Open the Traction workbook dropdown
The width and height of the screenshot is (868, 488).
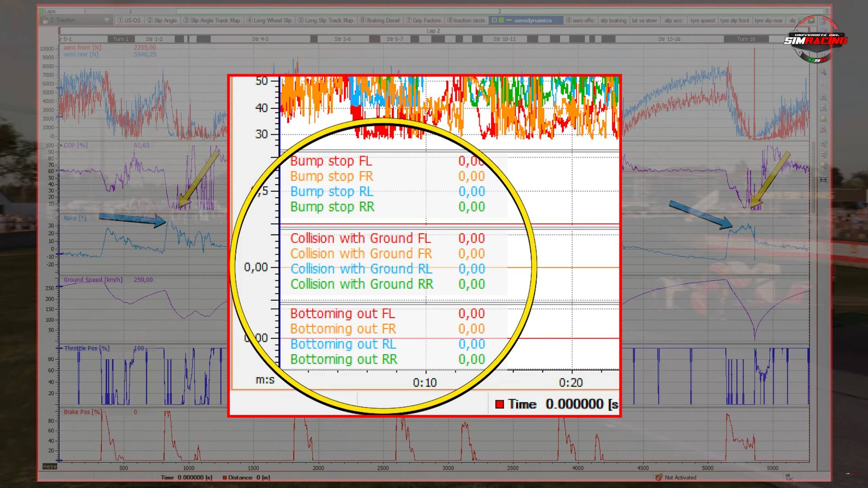coord(107,20)
